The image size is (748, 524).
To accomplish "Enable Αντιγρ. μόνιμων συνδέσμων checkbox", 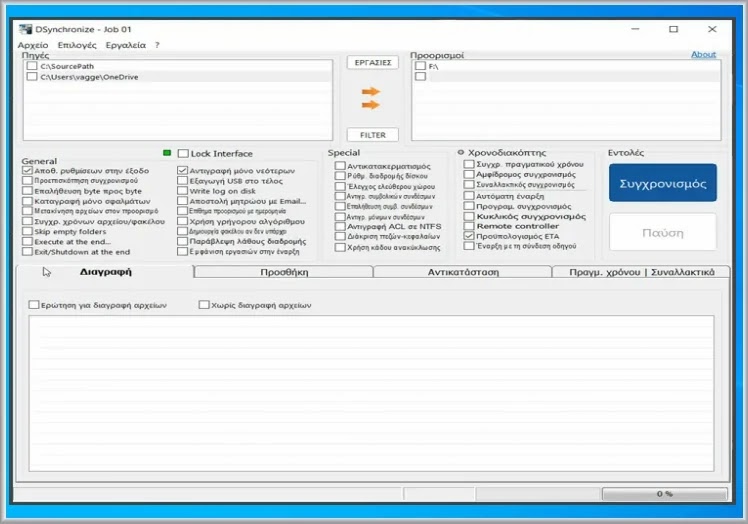I will (x=340, y=216).
